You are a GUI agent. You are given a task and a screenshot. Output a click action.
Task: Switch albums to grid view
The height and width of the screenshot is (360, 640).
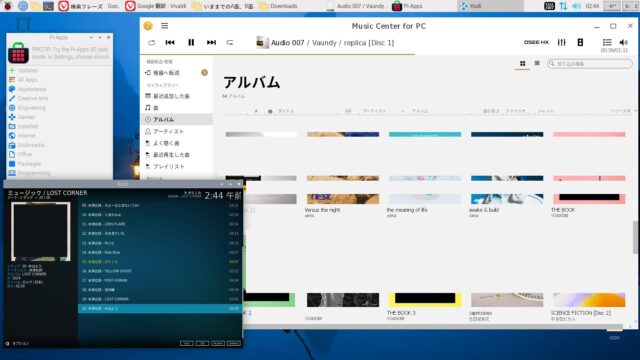(x=522, y=63)
